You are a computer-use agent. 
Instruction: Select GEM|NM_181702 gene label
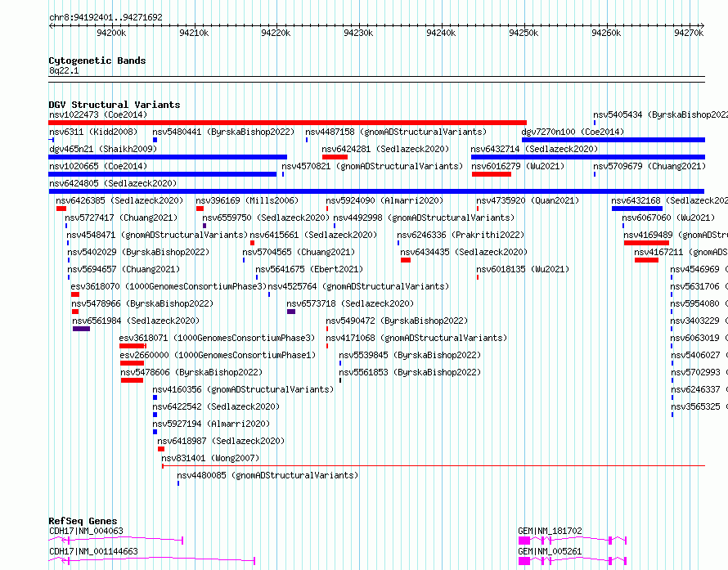[550, 531]
